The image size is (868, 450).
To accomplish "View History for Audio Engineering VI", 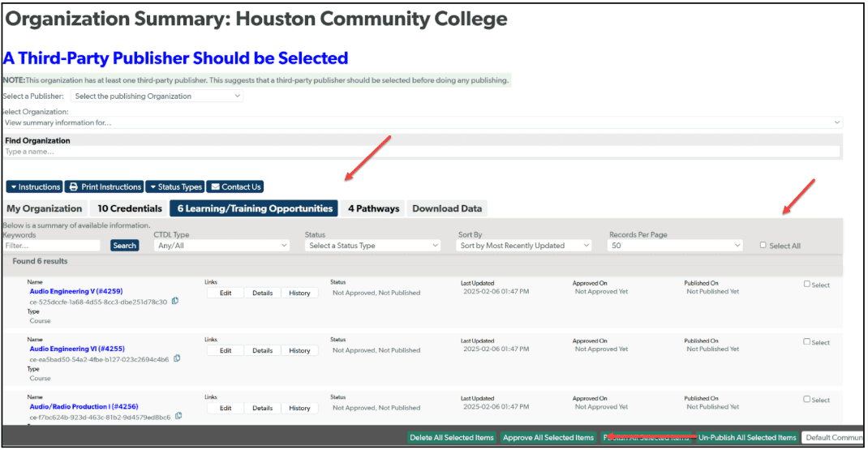I will (299, 351).
